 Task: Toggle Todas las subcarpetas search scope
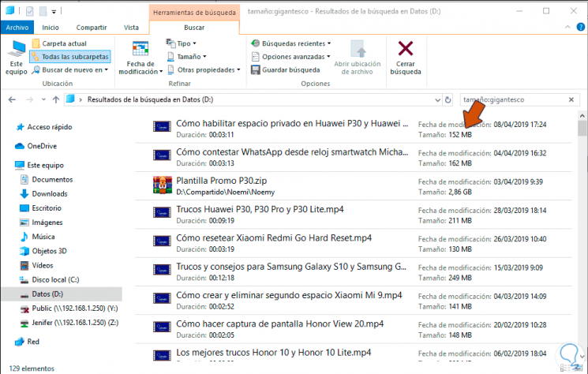[70, 57]
